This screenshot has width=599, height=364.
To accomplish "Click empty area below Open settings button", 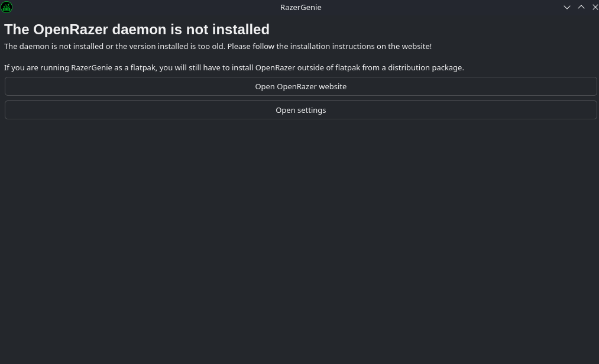I will tap(300, 236).
